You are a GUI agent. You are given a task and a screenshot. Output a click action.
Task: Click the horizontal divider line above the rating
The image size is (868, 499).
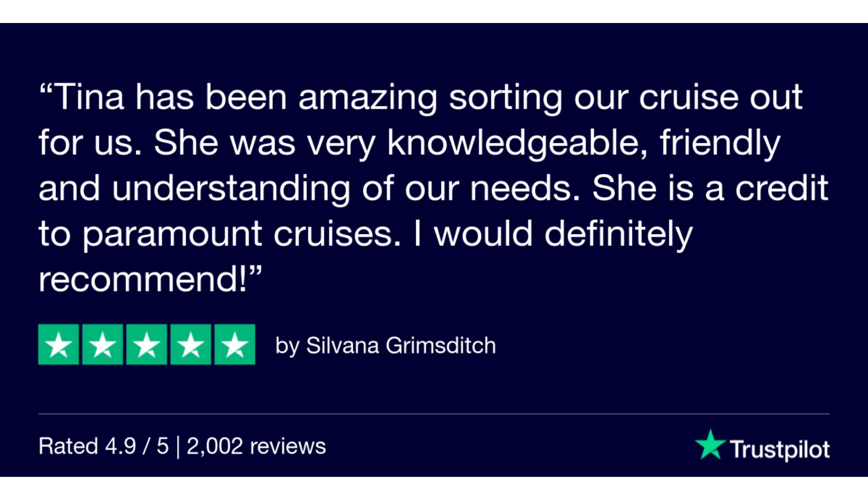pos(434,414)
